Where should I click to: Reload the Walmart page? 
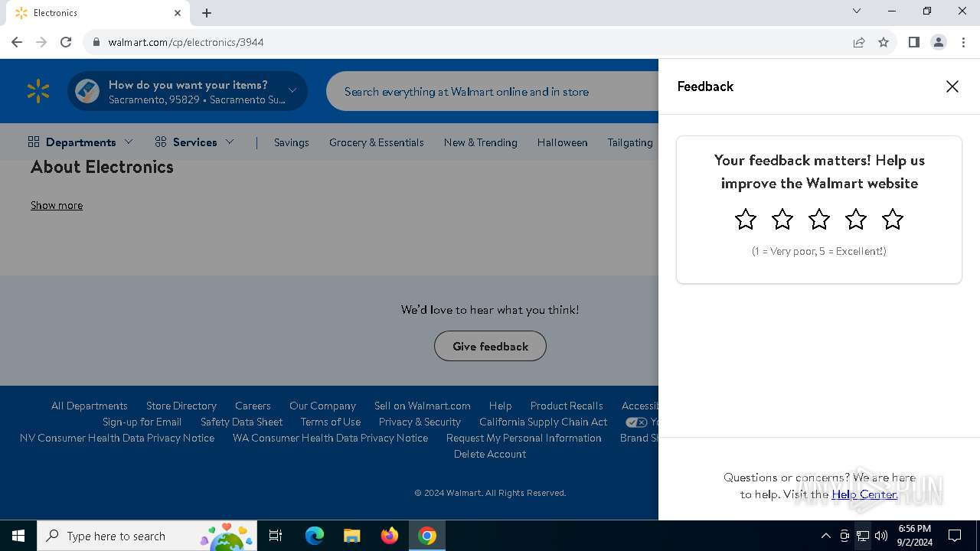pos(66,42)
